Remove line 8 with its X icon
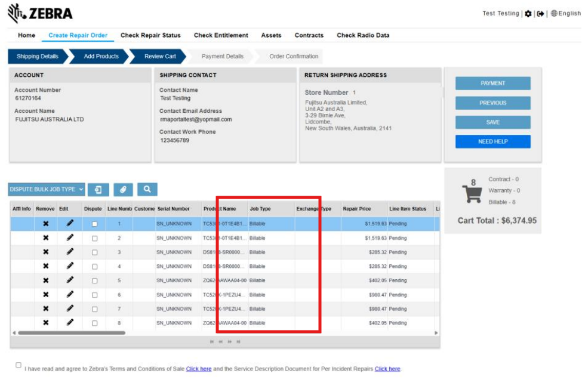 [46, 323]
